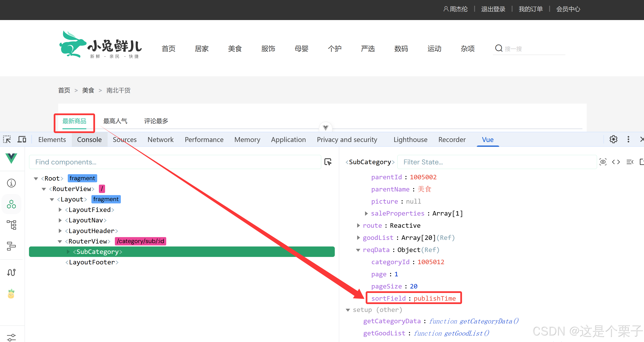This screenshot has width=644, height=342.
Task: Open the Pinia pineapple icon in the sidebar
Action: click(x=11, y=294)
